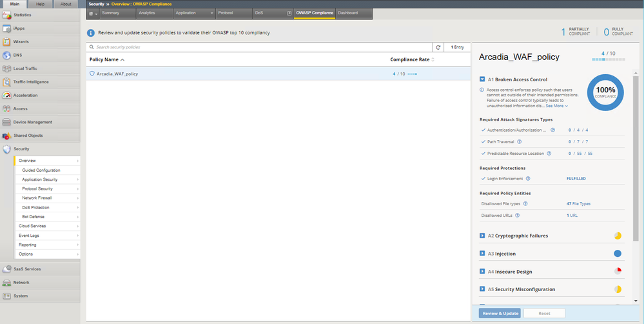
Task: Click the refresh policies list icon
Action: tap(438, 47)
